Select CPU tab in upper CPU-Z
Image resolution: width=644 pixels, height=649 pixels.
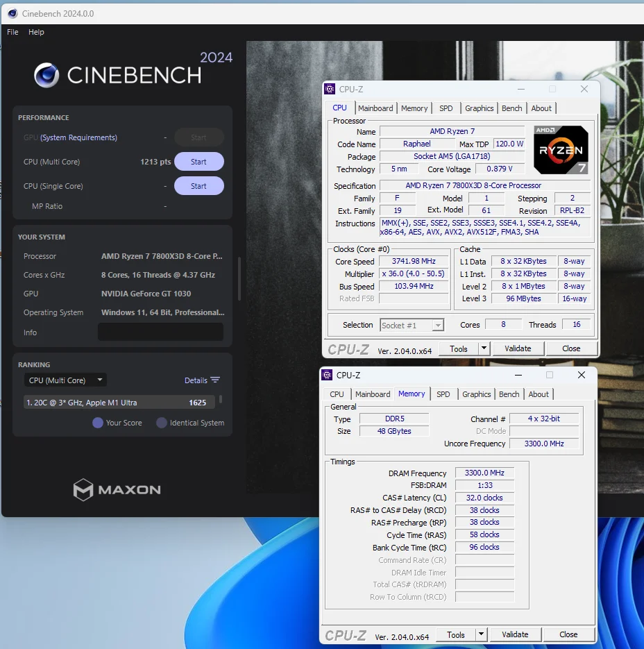click(x=340, y=108)
